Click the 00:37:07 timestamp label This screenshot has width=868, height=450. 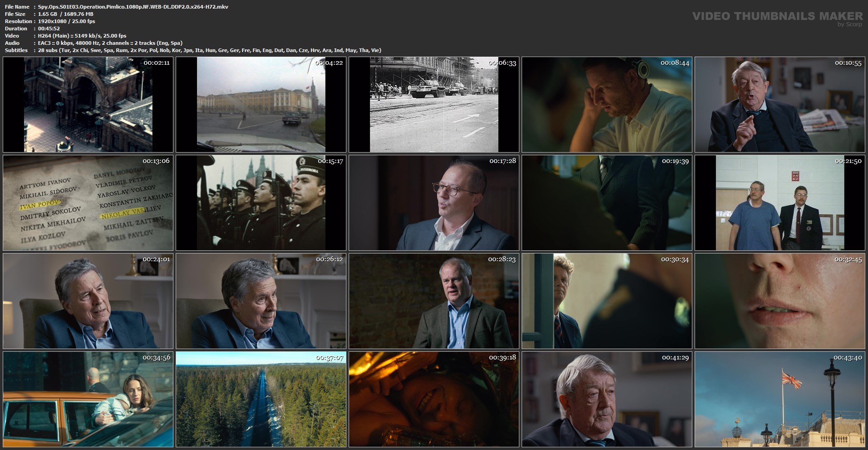click(x=330, y=357)
